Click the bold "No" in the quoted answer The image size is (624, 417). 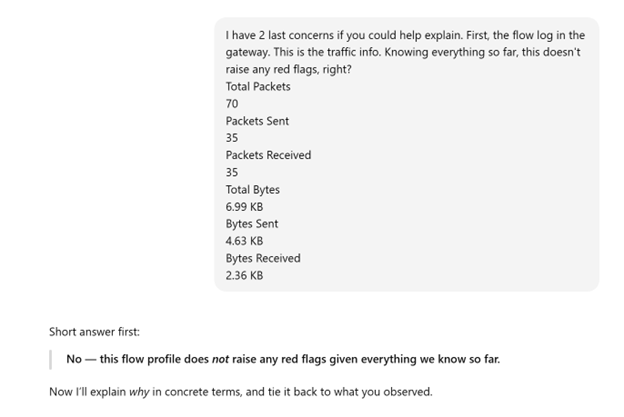click(x=74, y=359)
